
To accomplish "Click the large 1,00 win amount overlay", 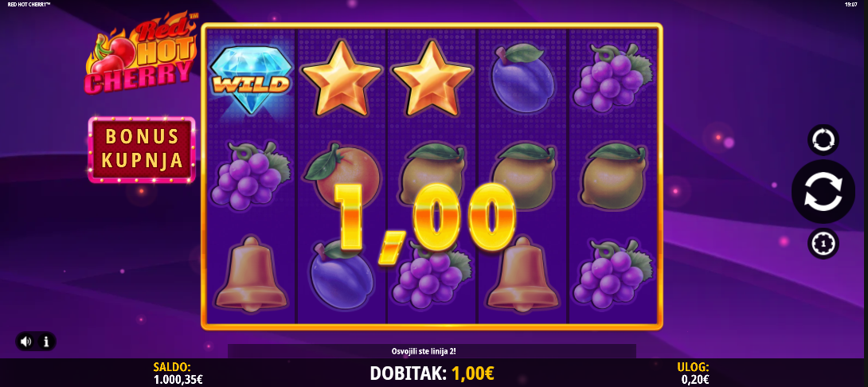I will 424,222.
